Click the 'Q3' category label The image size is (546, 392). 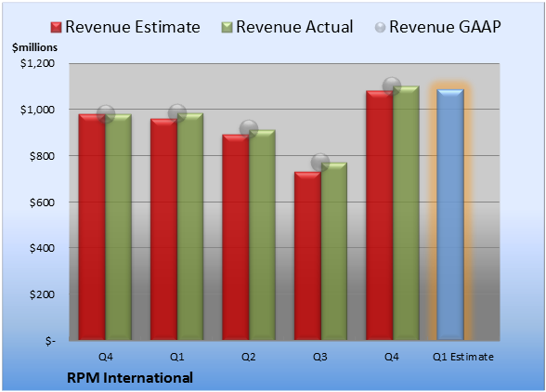point(320,357)
